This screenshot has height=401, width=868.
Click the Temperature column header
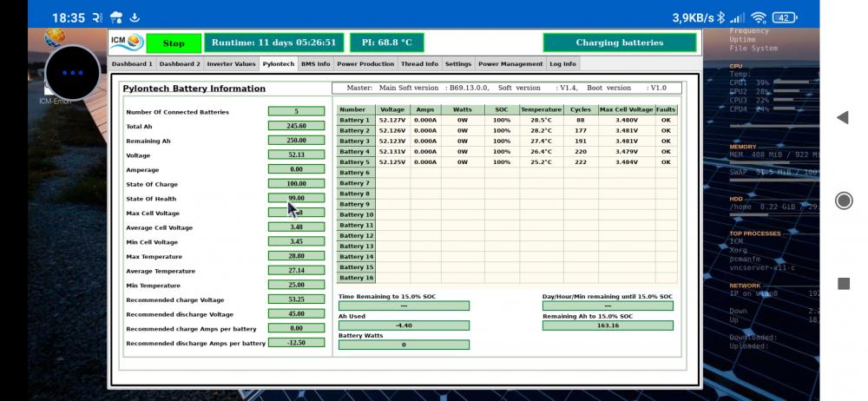click(x=542, y=109)
